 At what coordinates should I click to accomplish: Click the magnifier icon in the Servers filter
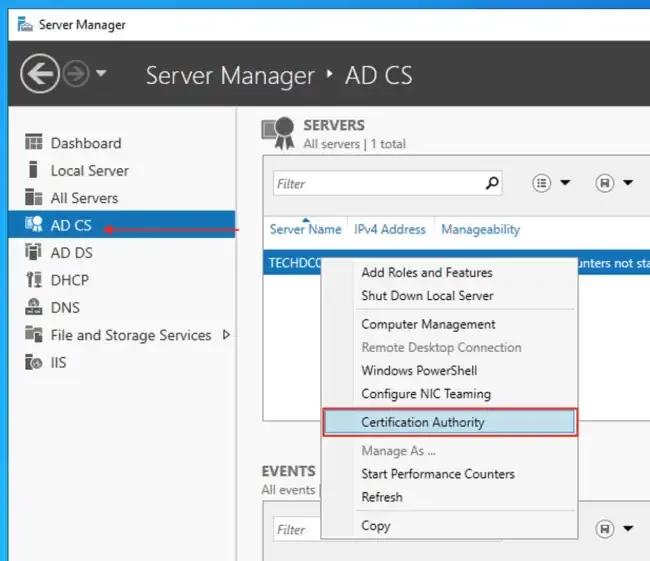pos(492,183)
